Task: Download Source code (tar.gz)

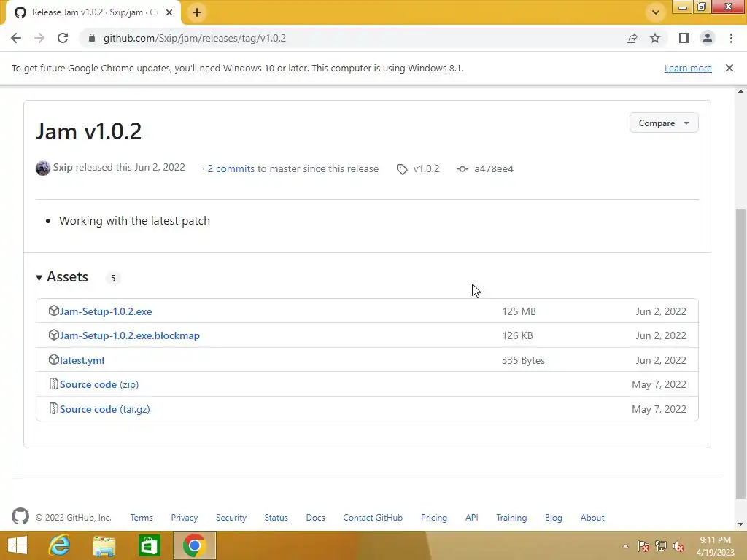Action: (105, 409)
